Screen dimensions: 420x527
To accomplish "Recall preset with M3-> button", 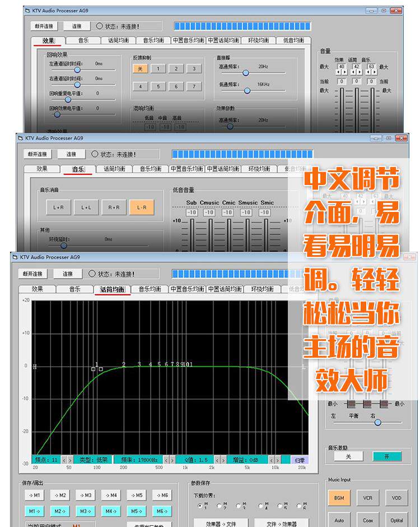I will tap(85, 511).
